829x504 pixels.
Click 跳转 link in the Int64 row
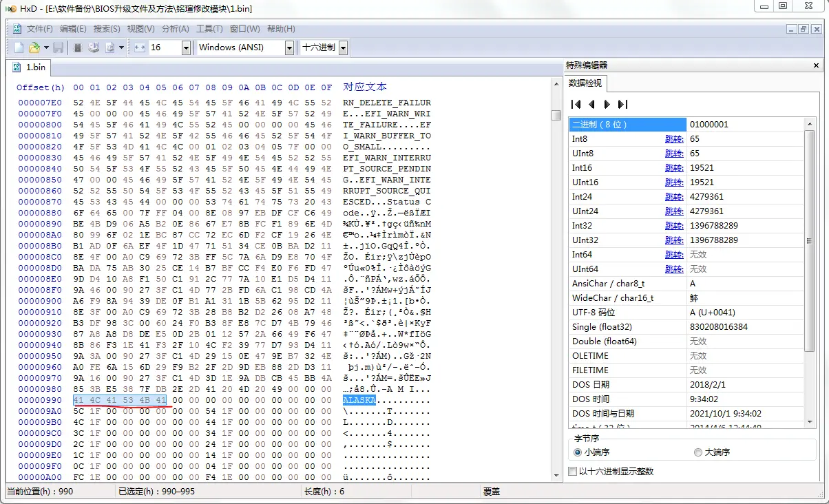click(x=674, y=255)
